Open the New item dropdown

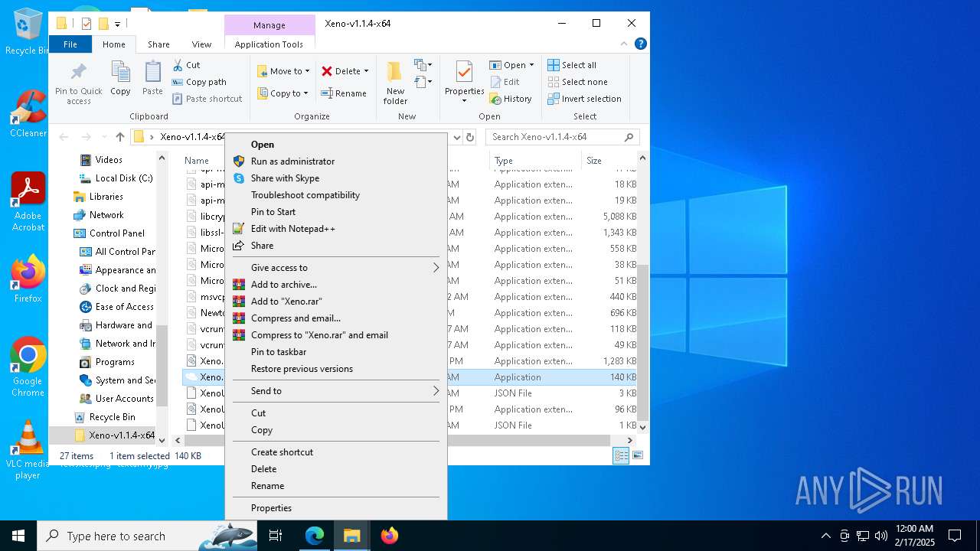click(x=423, y=65)
